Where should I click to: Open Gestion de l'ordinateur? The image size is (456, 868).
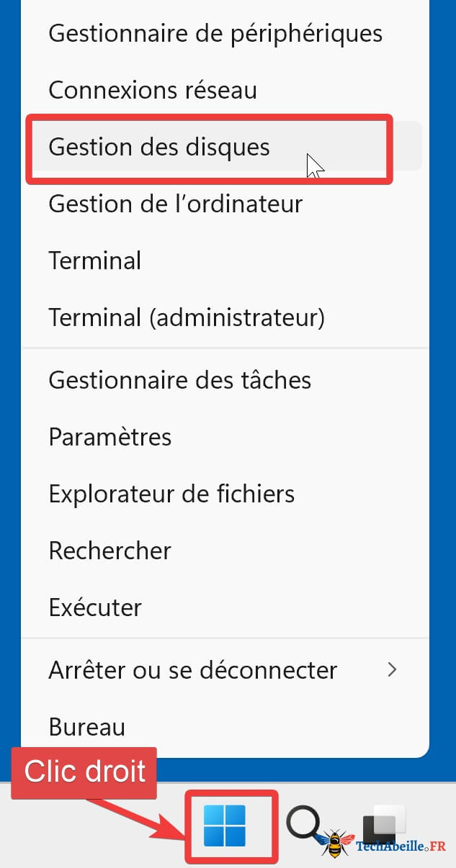tap(175, 204)
